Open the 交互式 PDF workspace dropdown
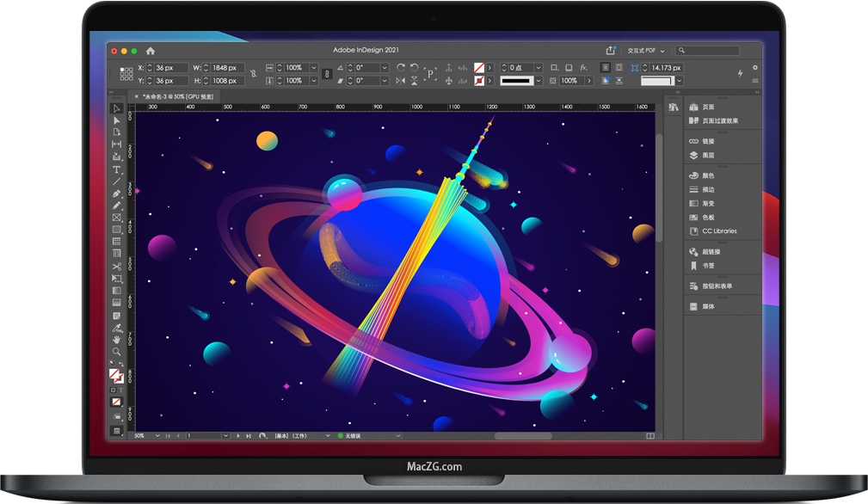The width and height of the screenshot is (868, 504). pyautogui.click(x=646, y=51)
